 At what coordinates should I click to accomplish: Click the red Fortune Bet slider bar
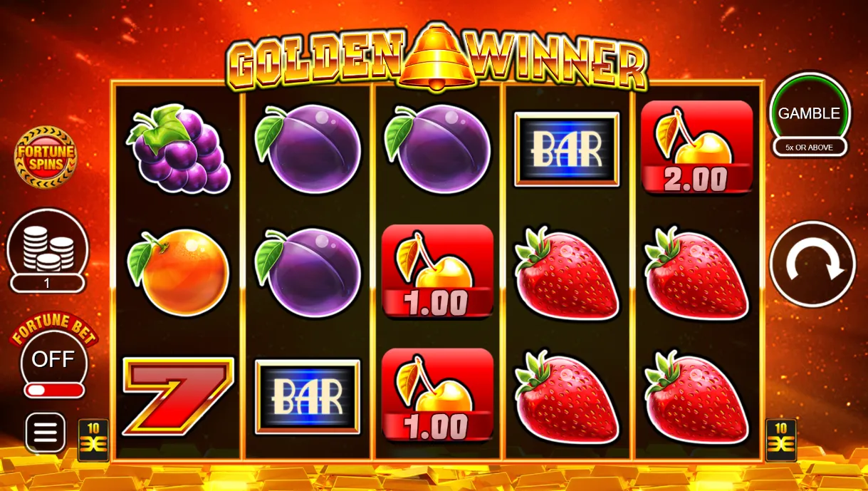[x=54, y=391]
